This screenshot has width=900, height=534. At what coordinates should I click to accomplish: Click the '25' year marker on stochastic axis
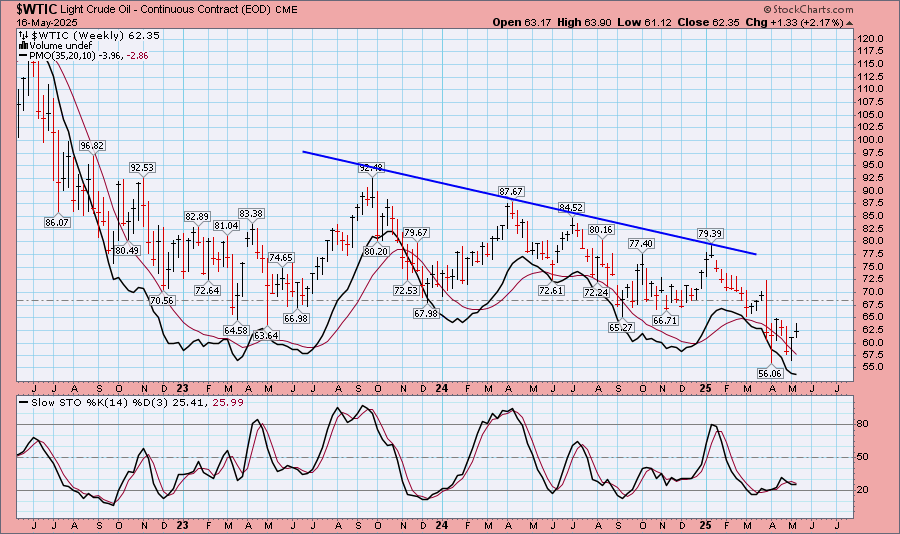point(703,523)
